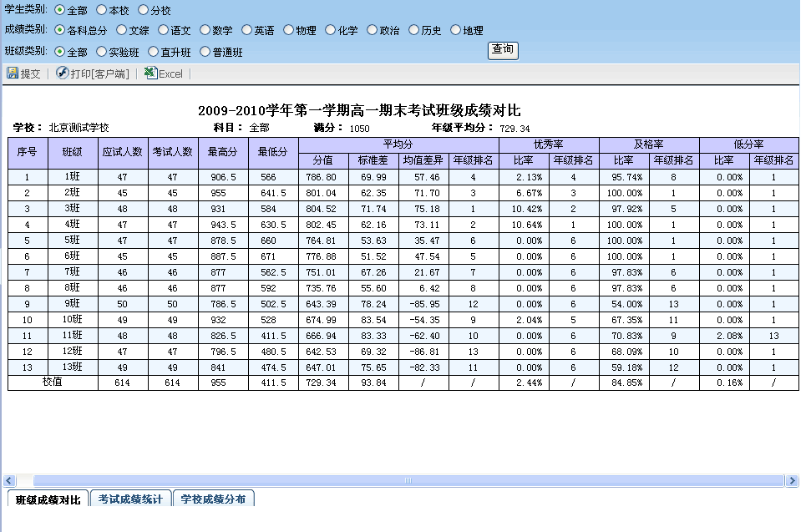Image resolution: width=811 pixels, height=532 pixels.
Task: Click the Excel export icon
Action: (x=150, y=73)
